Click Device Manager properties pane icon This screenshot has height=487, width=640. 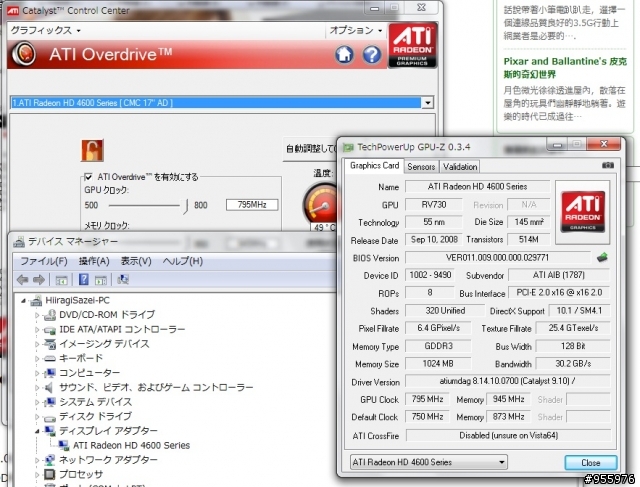[x=100, y=280]
